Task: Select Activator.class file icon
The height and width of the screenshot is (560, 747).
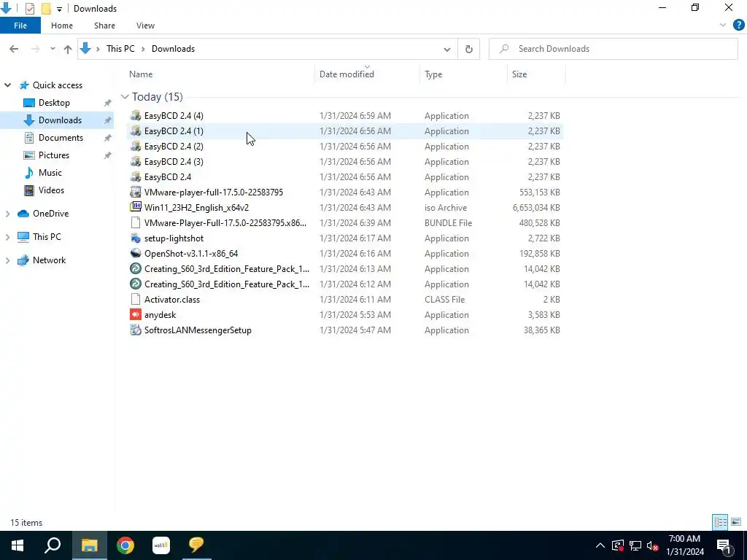Action: (x=136, y=300)
